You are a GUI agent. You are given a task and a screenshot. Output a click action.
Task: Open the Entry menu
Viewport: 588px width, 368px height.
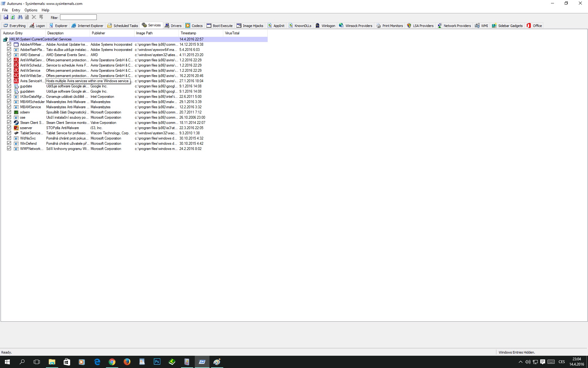(x=16, y=10)
